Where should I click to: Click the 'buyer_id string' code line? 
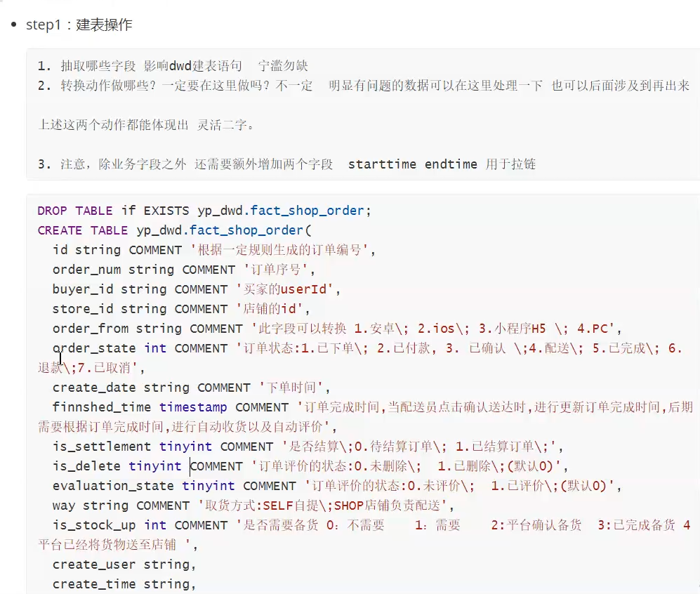click(197, 289)
